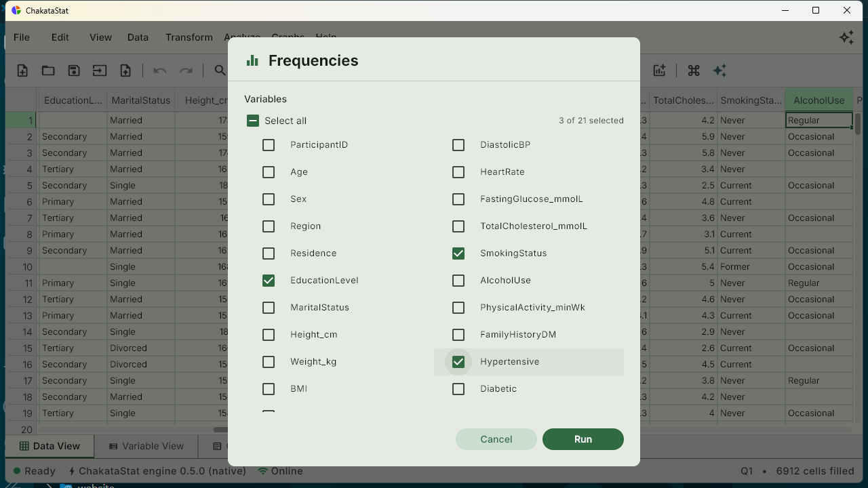This screenshot has width=868, height=488.
Task: Open the Transform menu
Action: pos(189,37)
